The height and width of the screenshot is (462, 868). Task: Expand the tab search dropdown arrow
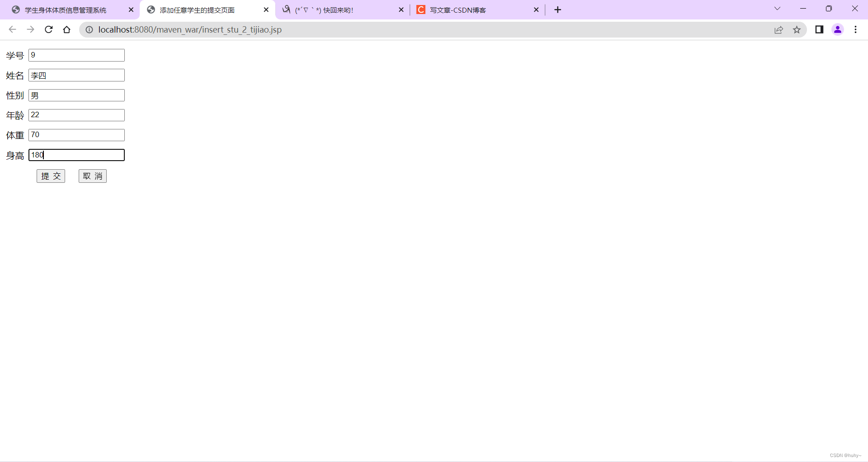[777, 9]
